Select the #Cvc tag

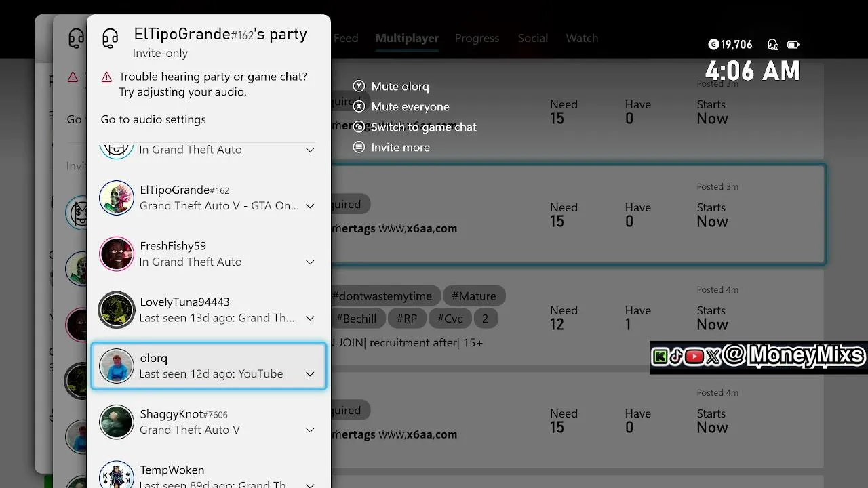450,318
